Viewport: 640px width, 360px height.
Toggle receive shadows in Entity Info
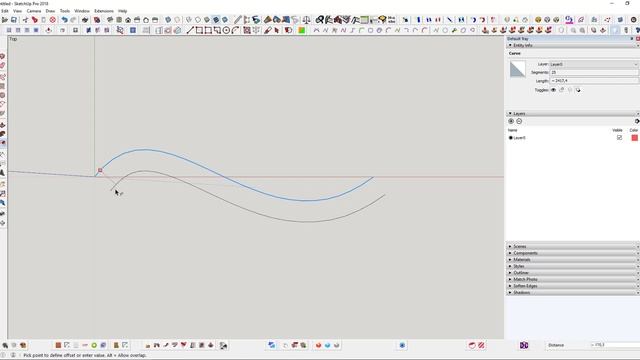570,90
